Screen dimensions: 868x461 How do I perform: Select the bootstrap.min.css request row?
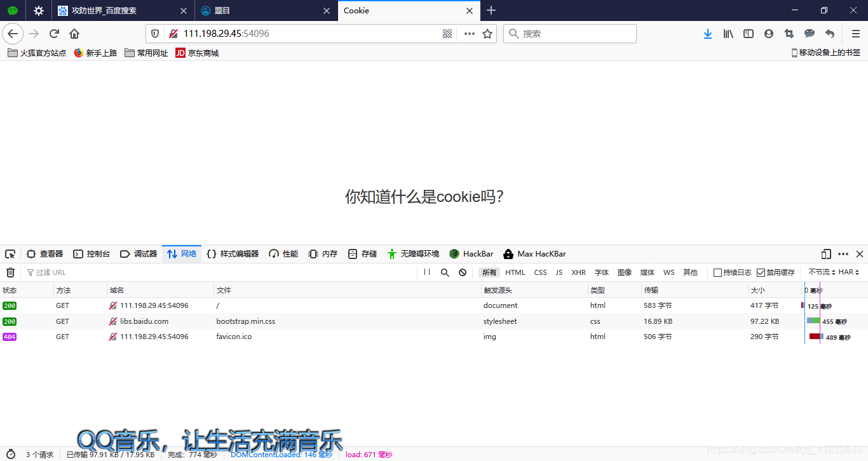[434, 321]
